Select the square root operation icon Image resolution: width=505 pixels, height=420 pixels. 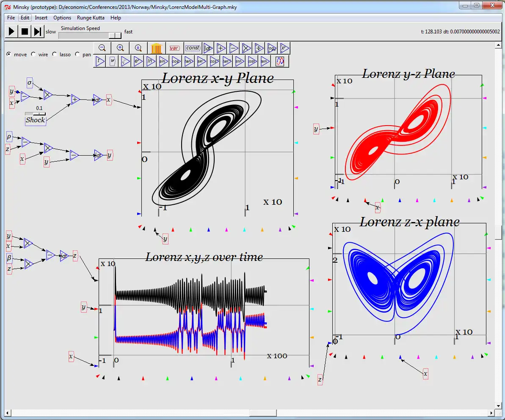pos(125,61)
